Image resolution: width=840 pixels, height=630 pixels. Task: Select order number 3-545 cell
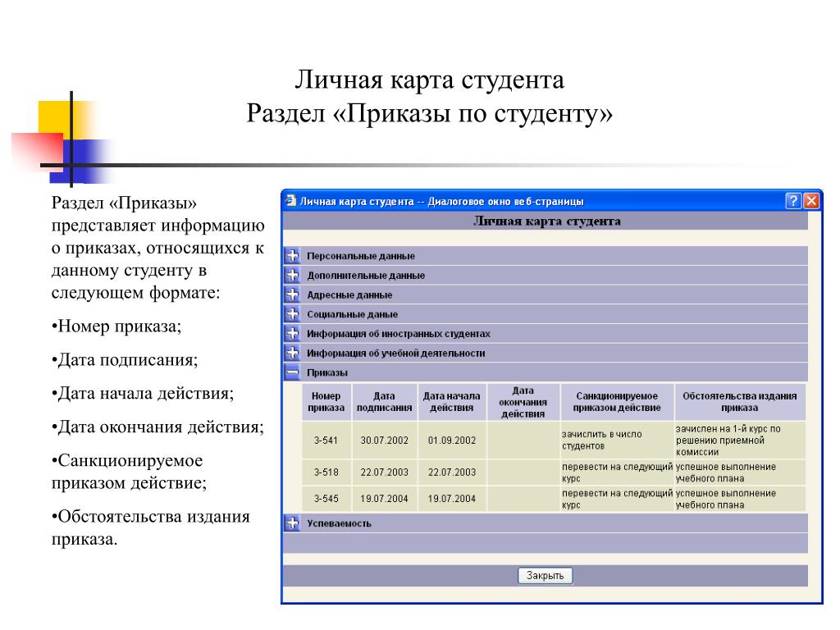(x=326, y=498)
